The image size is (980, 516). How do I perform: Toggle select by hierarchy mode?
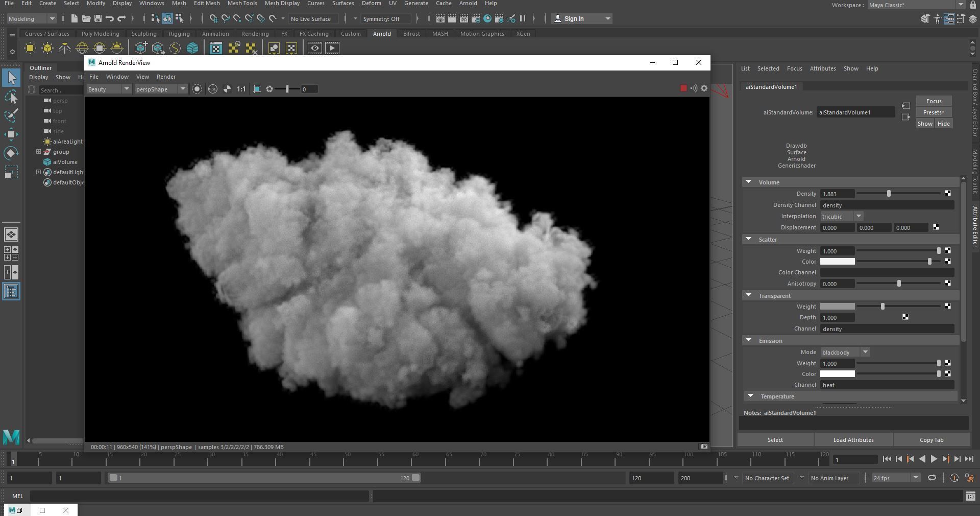point(155,18)
